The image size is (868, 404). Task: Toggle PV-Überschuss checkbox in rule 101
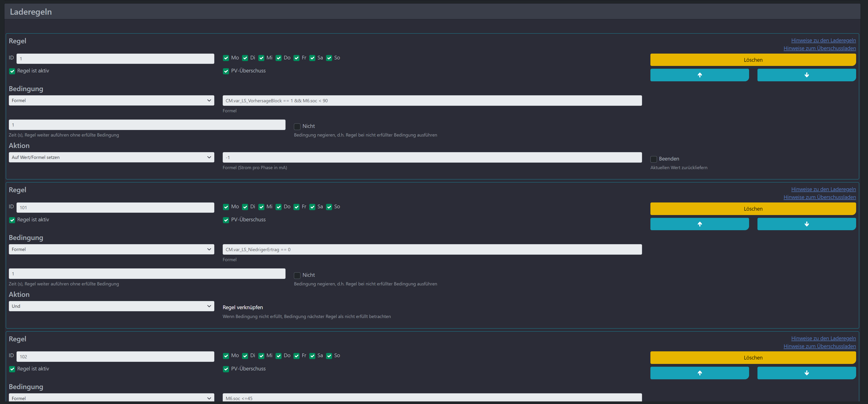[226, 220]
